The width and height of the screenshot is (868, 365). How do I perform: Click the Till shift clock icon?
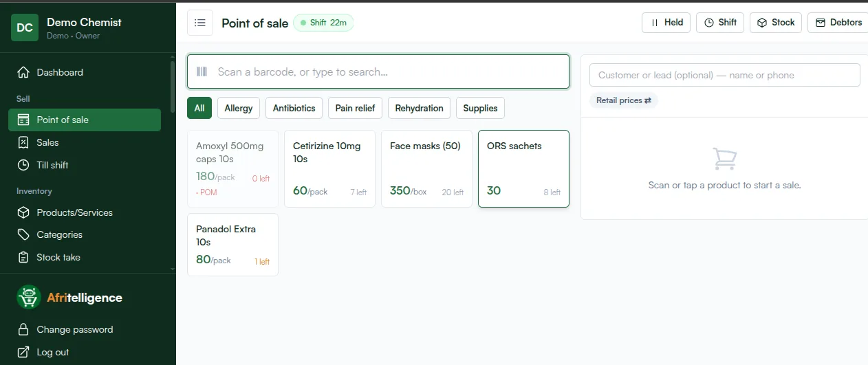pyautogui.click(x=23, y=165)
